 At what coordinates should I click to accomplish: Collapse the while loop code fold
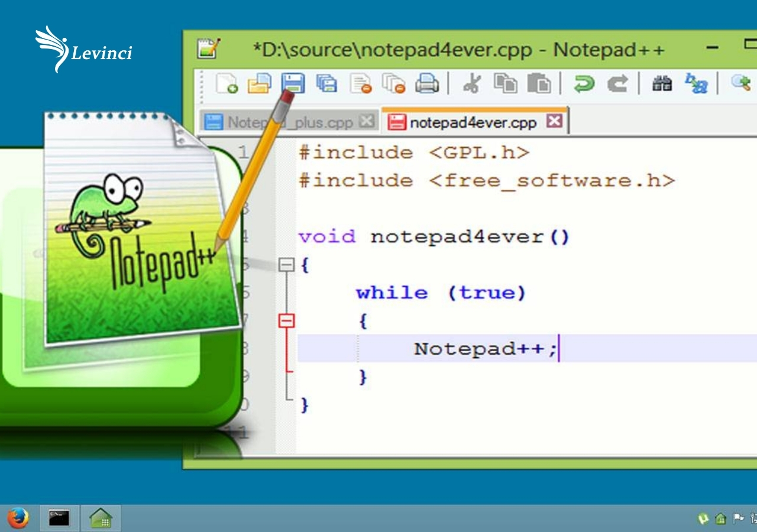(286, 320)
